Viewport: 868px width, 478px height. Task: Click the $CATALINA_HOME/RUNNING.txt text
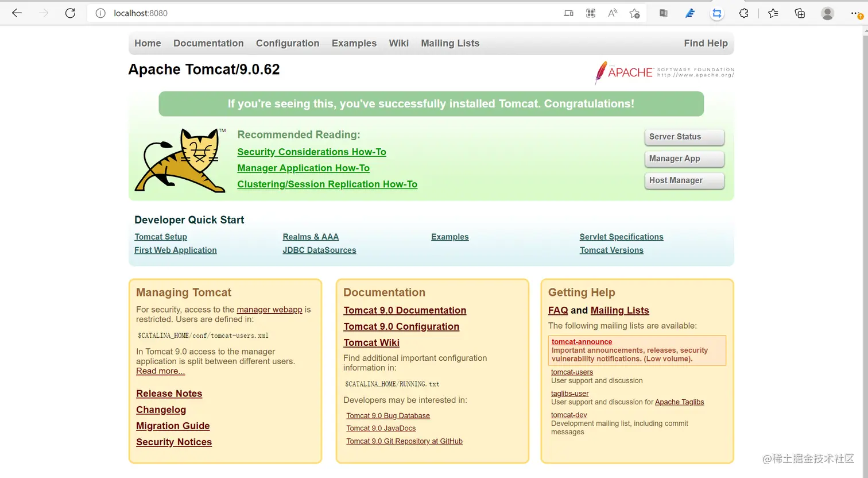click(392, 384)
